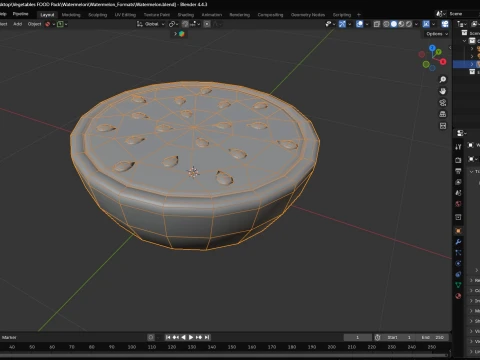The width and height of the screenshot is (480, 360).
Task: Switch perspective/orthographic grid icon
Action: 443,114
